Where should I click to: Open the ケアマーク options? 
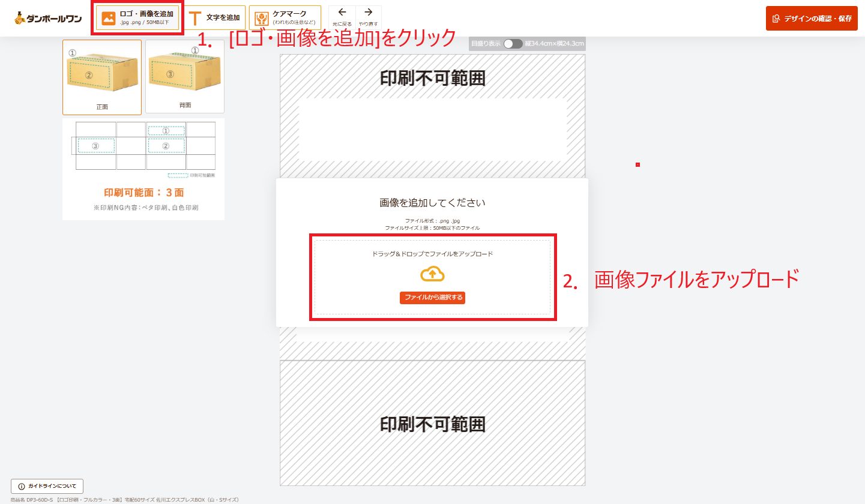pos(285,18)
